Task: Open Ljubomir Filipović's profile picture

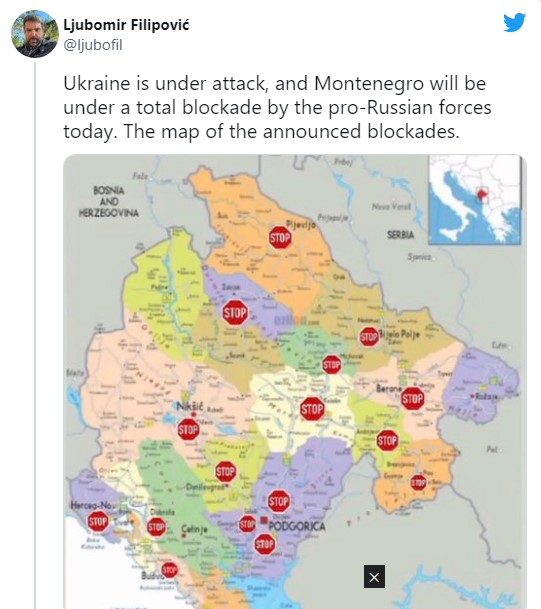Action: click(35, 34)
